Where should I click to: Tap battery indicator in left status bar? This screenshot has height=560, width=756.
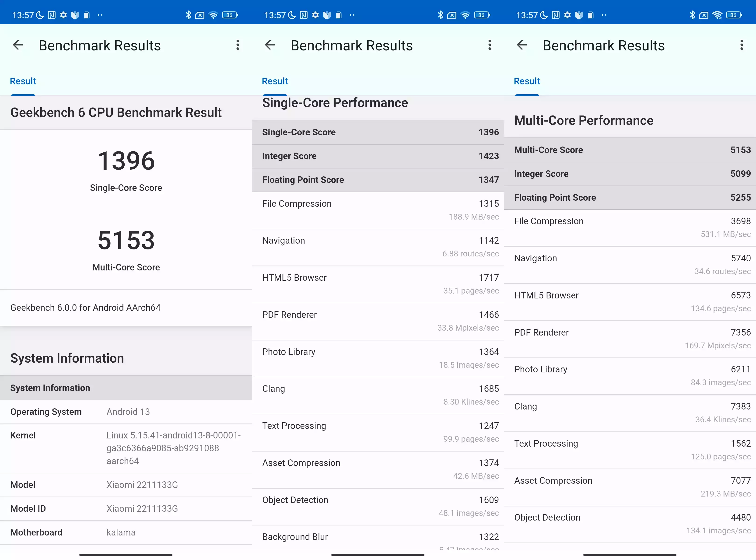230,15
